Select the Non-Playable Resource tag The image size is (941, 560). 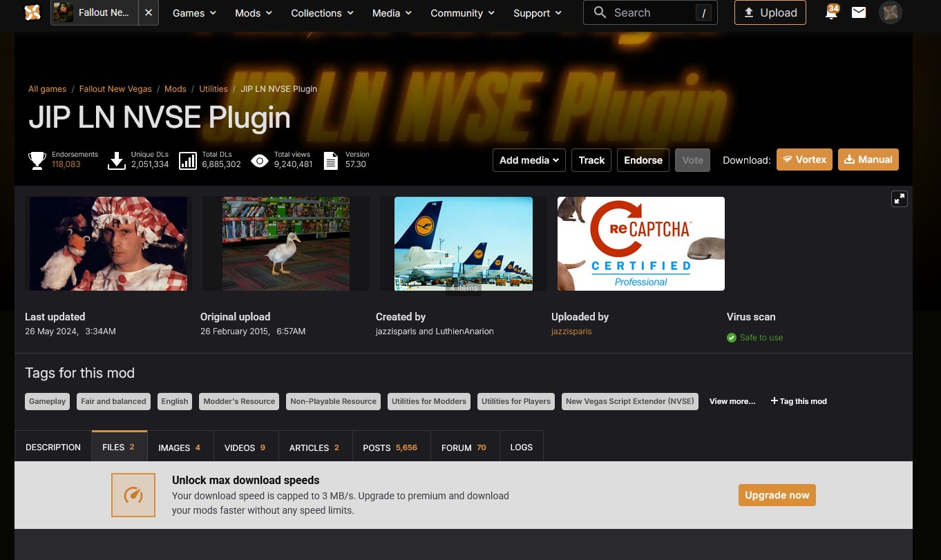coord(333,401)
